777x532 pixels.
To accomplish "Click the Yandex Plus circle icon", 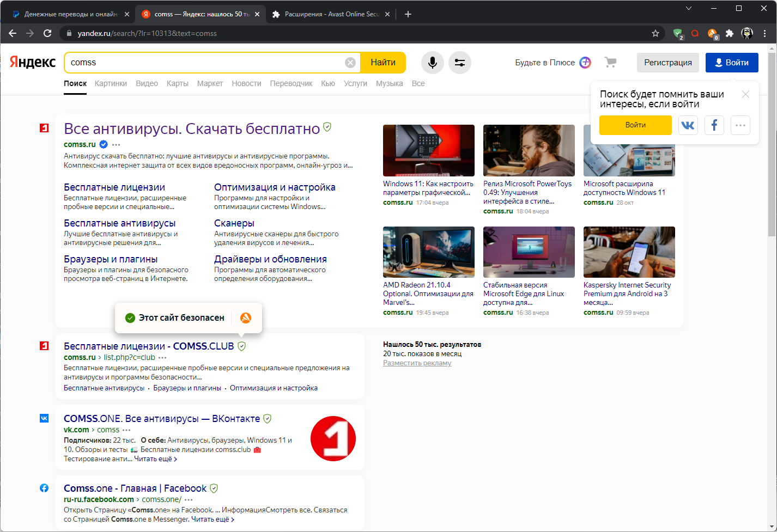I will click(585, 63).
